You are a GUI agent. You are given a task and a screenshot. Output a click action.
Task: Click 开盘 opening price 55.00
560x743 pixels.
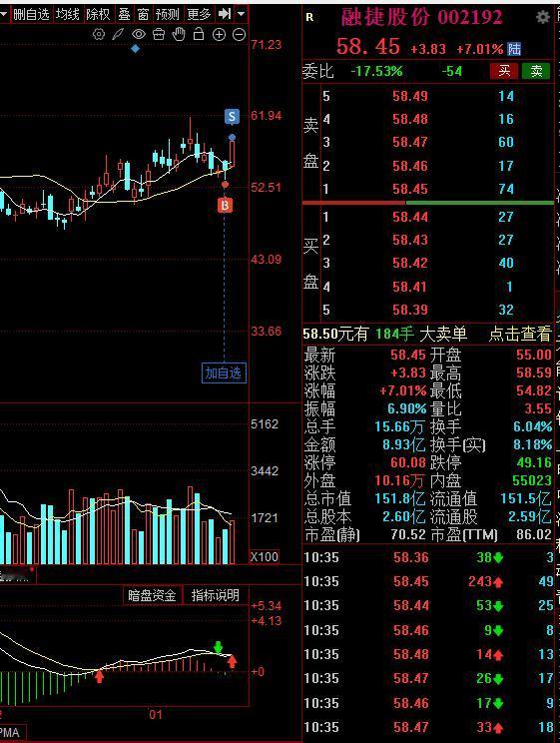534,355
